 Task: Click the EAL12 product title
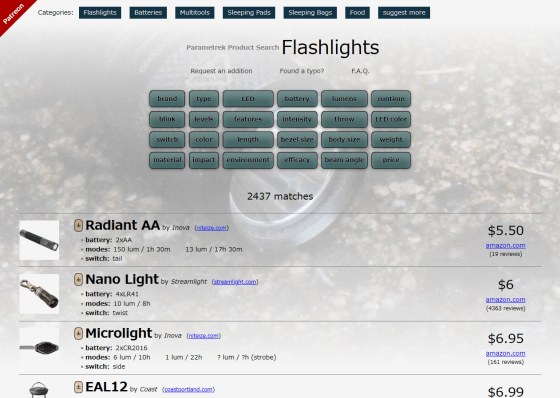pyautogui.click(x=106, y=387)
